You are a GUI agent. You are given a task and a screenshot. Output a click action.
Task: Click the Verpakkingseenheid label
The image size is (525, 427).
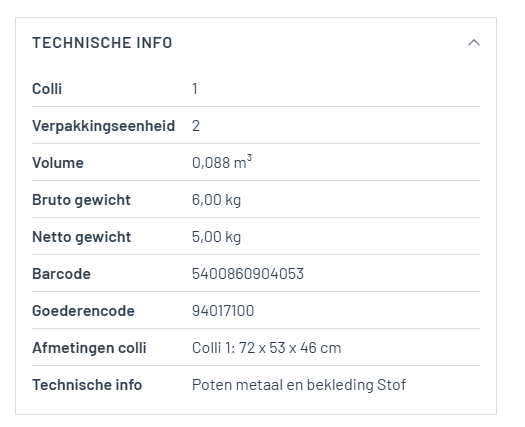coord(103,126)
